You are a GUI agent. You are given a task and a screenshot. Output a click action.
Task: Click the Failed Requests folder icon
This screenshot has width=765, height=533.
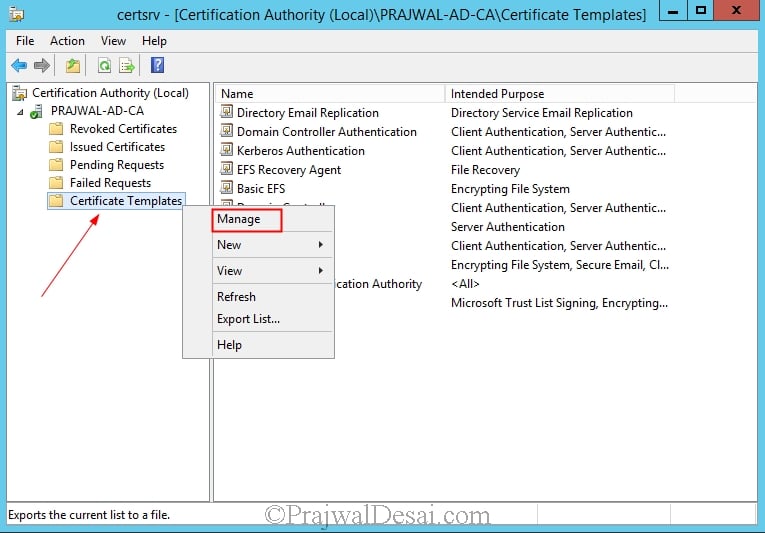[x=56, y=183]
